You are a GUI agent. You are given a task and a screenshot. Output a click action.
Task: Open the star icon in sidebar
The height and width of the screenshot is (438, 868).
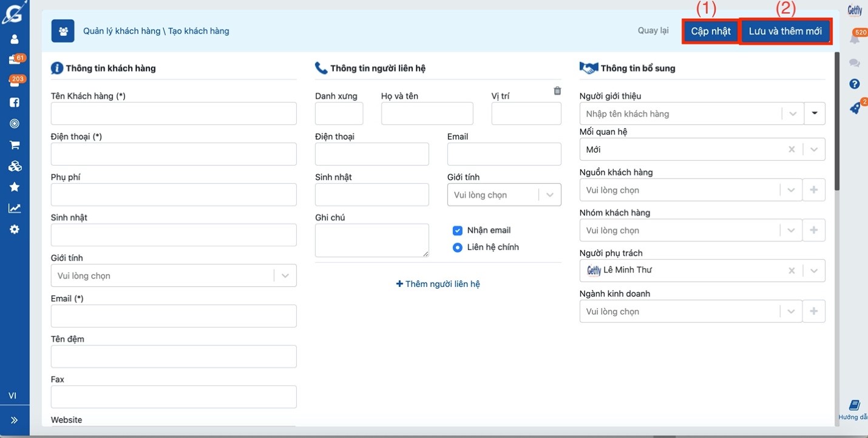coord(15,187)
